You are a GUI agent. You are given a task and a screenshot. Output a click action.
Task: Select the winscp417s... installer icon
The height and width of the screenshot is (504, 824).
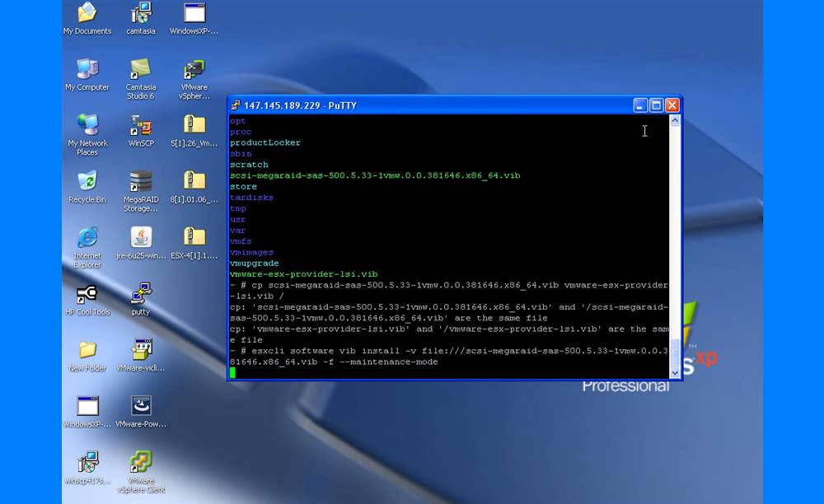(x=87, y=467)
